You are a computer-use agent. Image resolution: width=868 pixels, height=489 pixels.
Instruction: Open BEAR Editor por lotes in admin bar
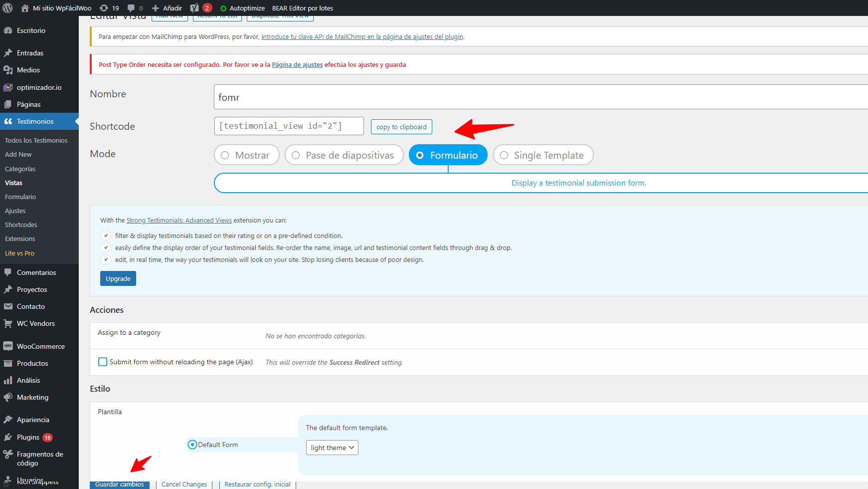[303, 8]
